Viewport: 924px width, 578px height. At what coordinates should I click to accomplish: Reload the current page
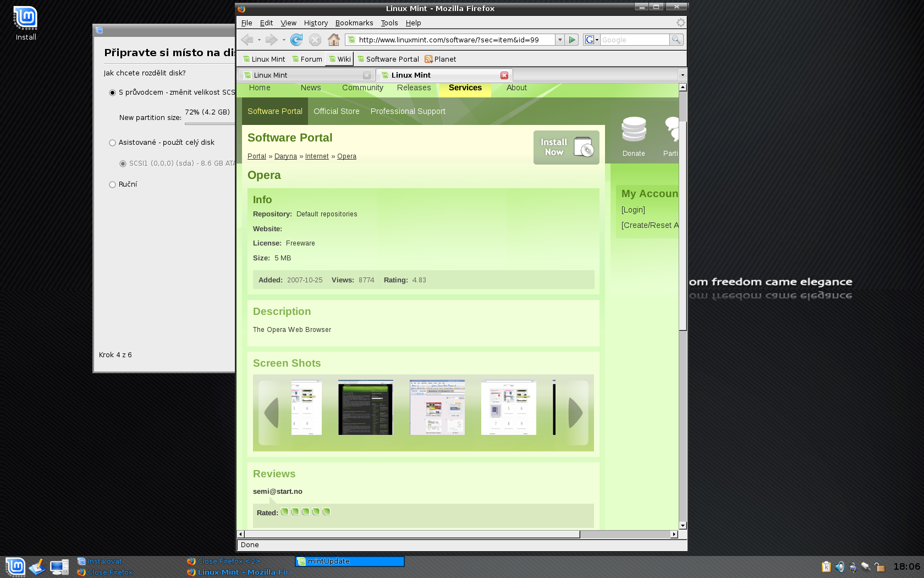(296, 40)
